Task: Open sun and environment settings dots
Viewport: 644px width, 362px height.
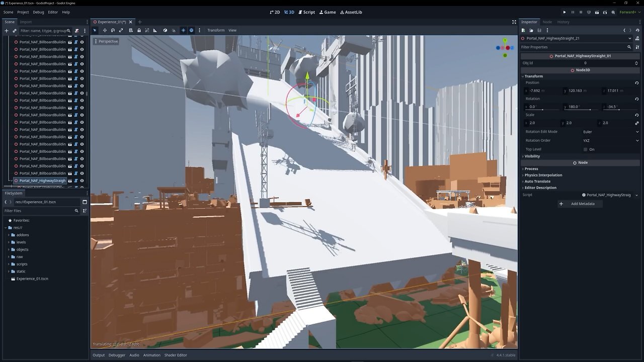Action: click(199, 30)
